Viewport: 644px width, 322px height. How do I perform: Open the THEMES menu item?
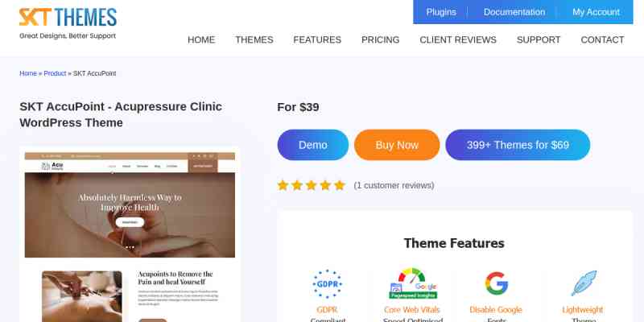point(254,39)
